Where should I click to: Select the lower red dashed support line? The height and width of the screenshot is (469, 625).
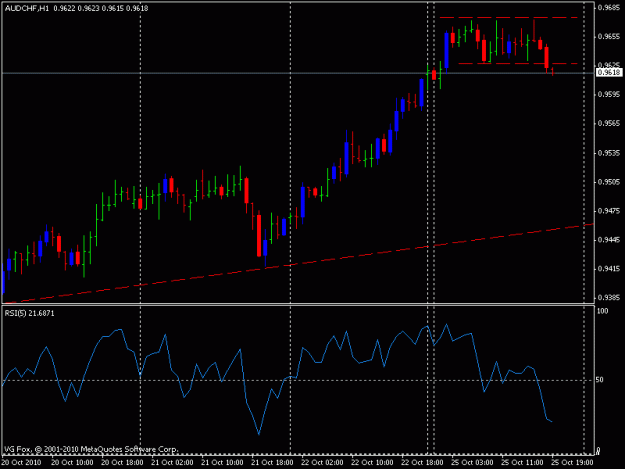click(518, 63)
